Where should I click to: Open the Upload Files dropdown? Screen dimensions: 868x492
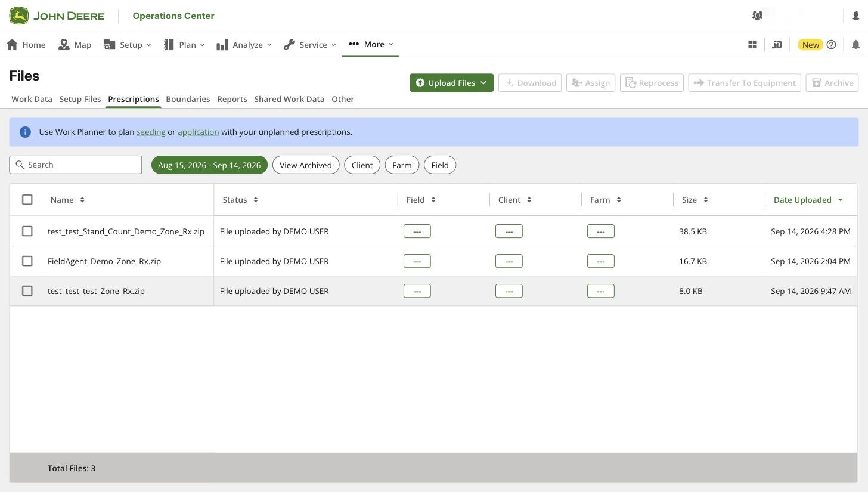click(x=451, y=83)
